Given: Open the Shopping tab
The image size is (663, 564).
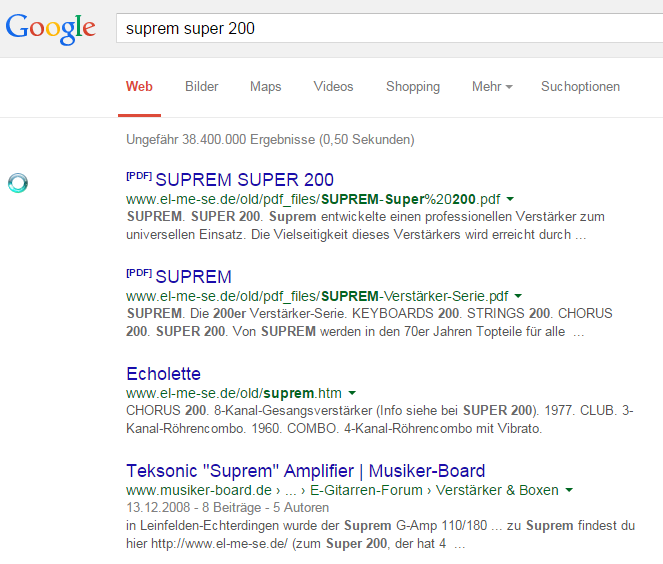Looking at the screenshot, I should (x=412, y=87).
